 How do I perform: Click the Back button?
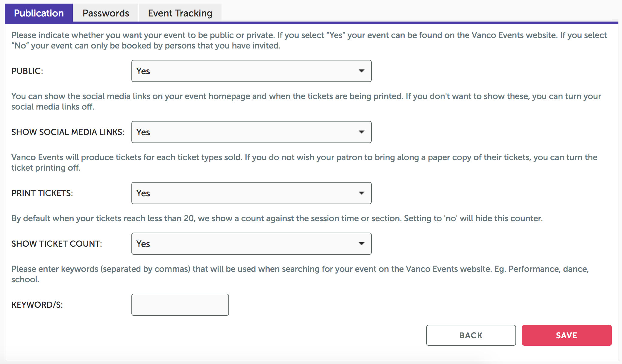tap(471, 335)
